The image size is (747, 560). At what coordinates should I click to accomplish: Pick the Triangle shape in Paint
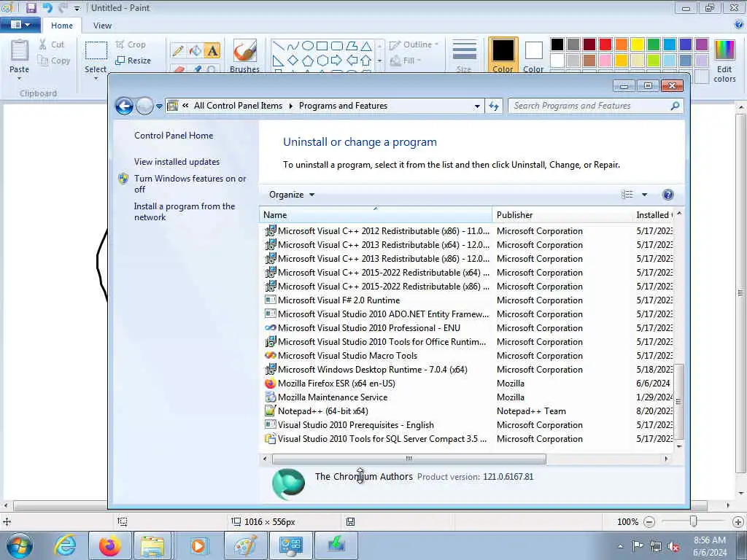[x=366, y=46]
